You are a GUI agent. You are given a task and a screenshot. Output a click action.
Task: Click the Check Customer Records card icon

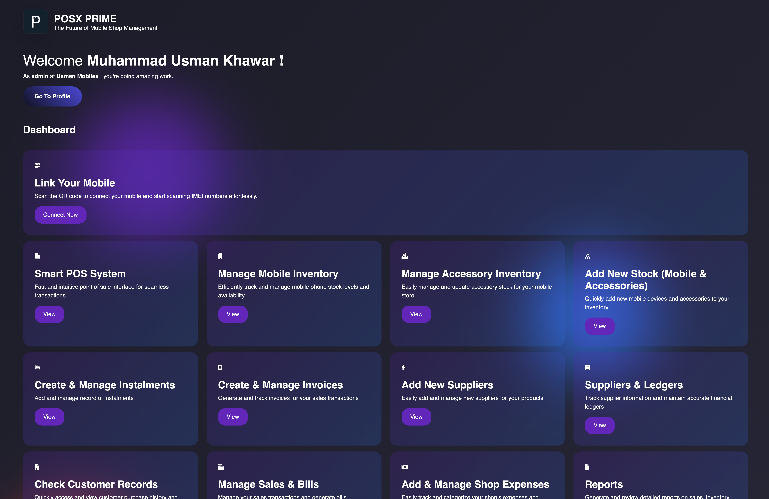coord(38,467)
